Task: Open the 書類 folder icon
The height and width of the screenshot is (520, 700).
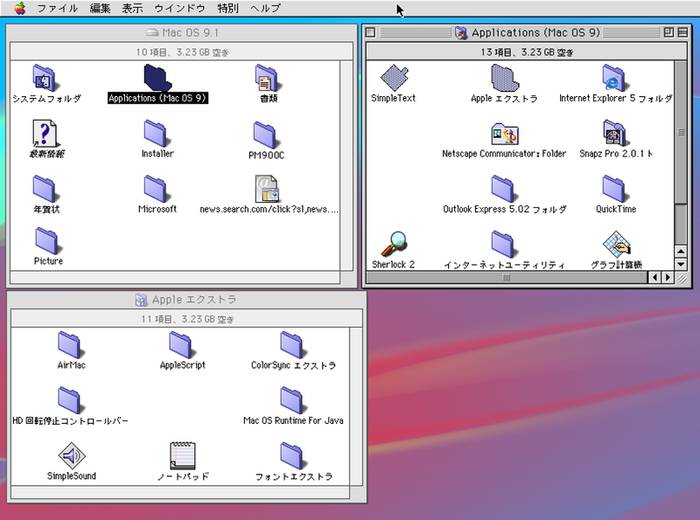Action: [x=267, y=78]
